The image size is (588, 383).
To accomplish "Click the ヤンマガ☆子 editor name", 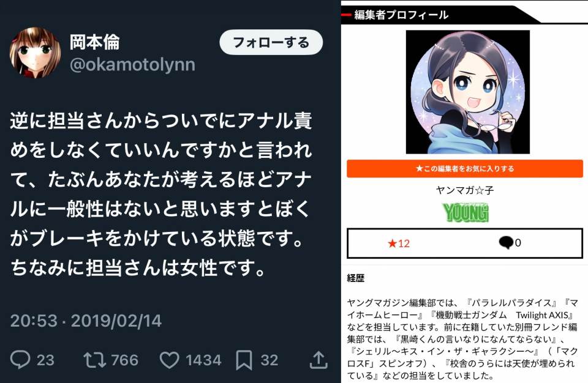I will pyautogui.click(x=465, y=190).
